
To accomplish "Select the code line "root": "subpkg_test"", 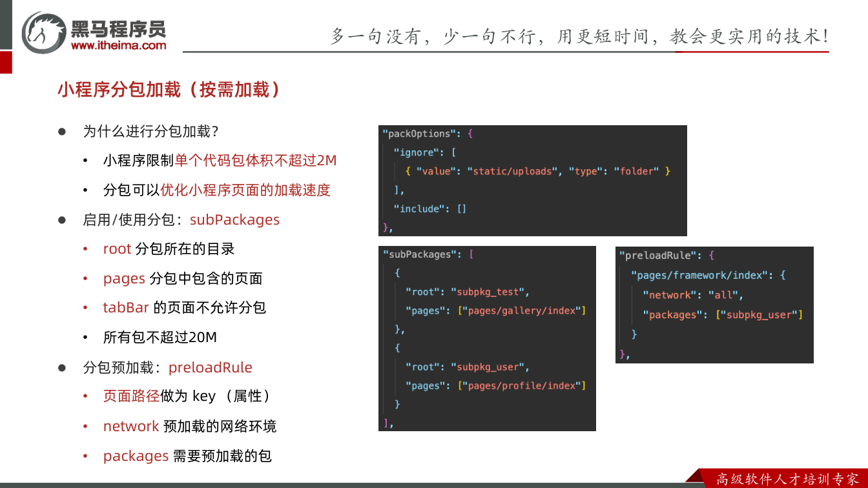I will pyautogui.click(x=467, y=292).
